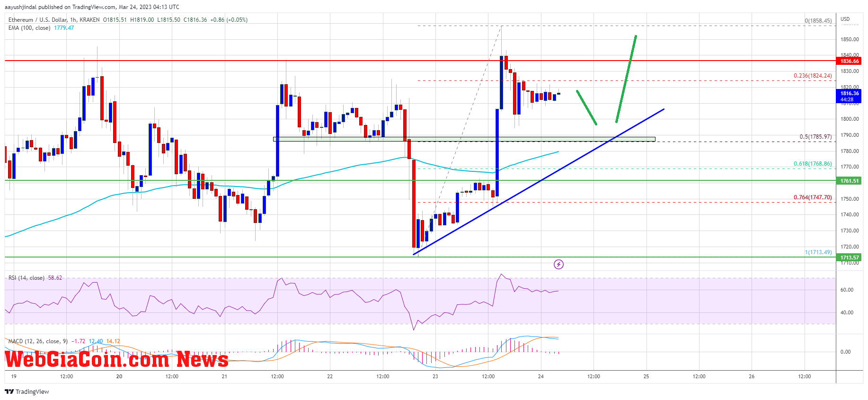Click the 0.618(1768.86) Fibonacci level label
This screenshot has width=868, height=400.
click(813, 164)
